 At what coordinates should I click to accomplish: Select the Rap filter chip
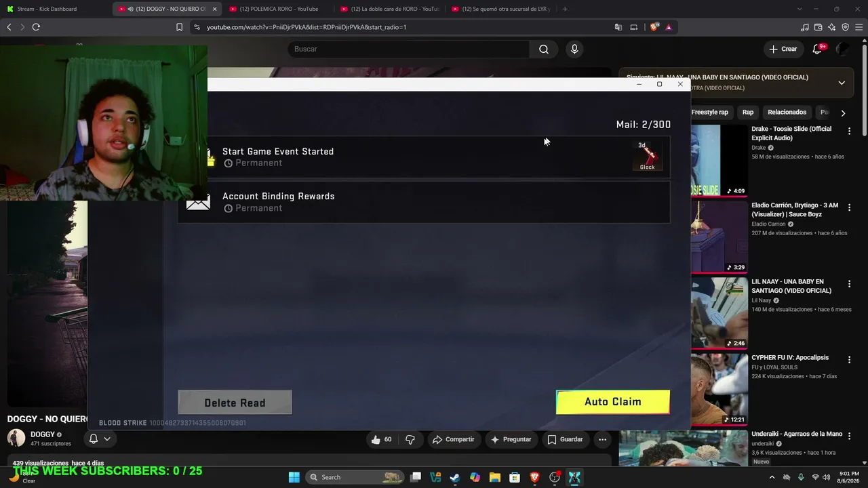[x=747, y=113]
